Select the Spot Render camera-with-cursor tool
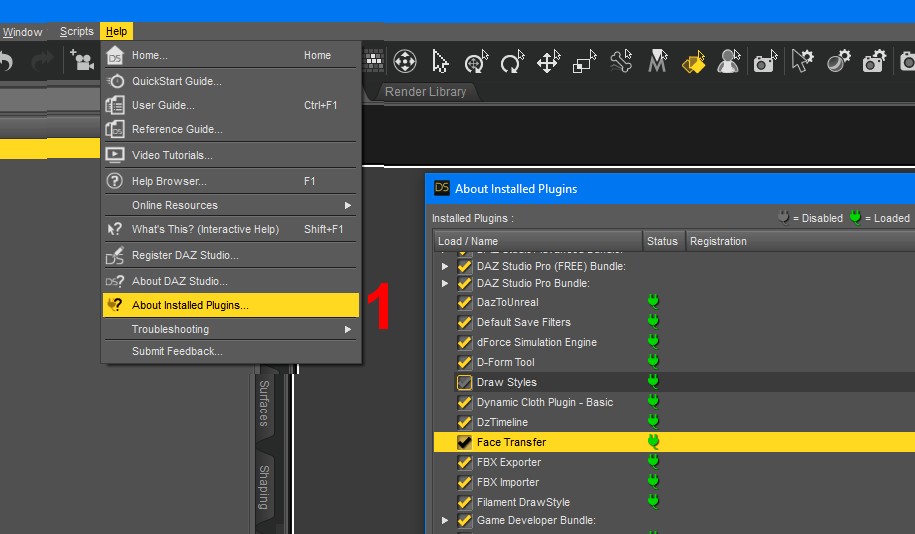This screenshot has height=534, width=915. [x=765, y=61]
